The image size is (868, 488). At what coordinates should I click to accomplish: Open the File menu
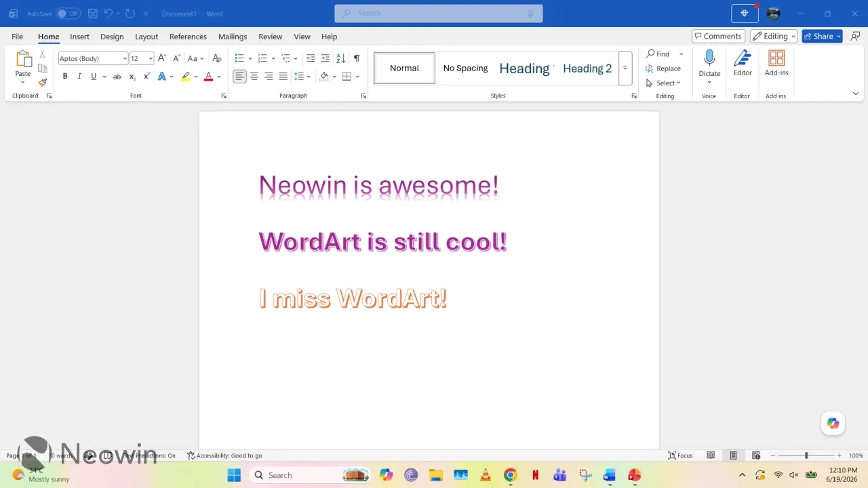(17, 37)
